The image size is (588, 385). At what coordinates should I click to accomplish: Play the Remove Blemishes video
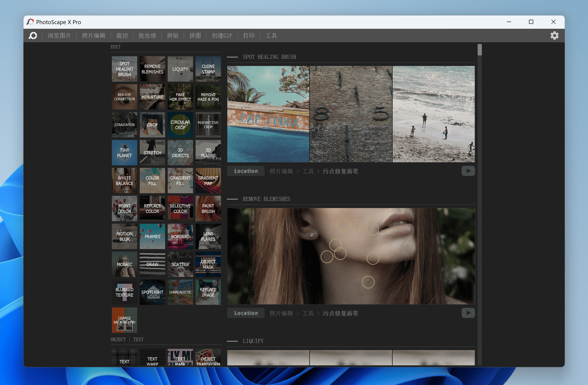click(468, 313)
